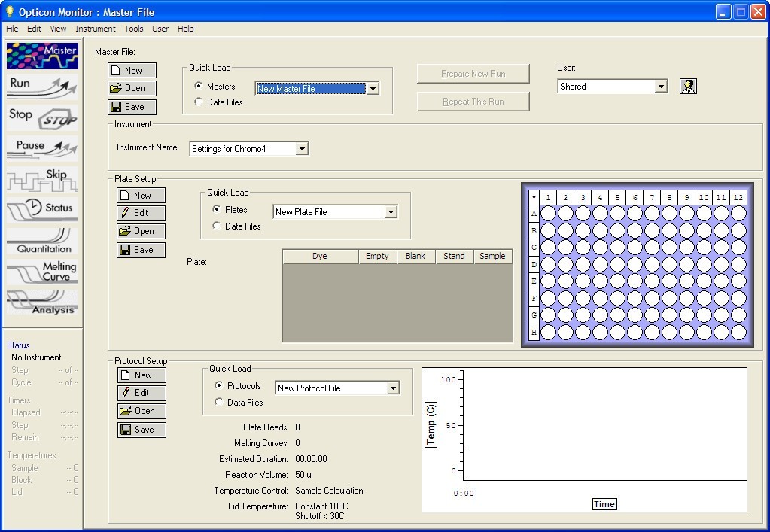Open the View menu
The image size is (770, 532).
[58, 29]
